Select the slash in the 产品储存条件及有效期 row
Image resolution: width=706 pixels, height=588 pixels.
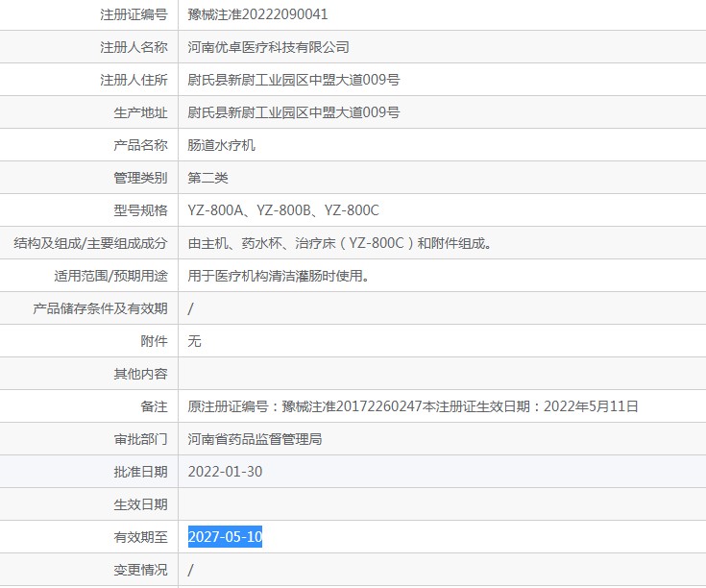click(x=190, y=308)
